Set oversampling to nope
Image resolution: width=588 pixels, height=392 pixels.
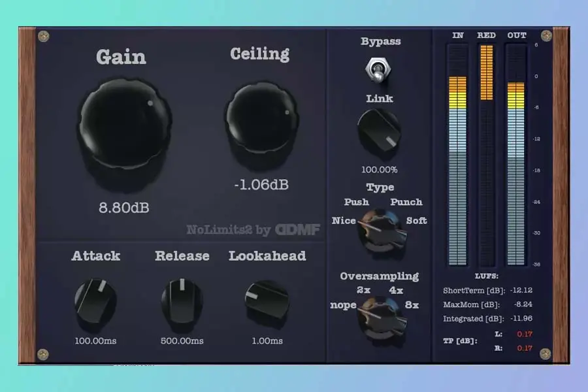coord(343,305)
